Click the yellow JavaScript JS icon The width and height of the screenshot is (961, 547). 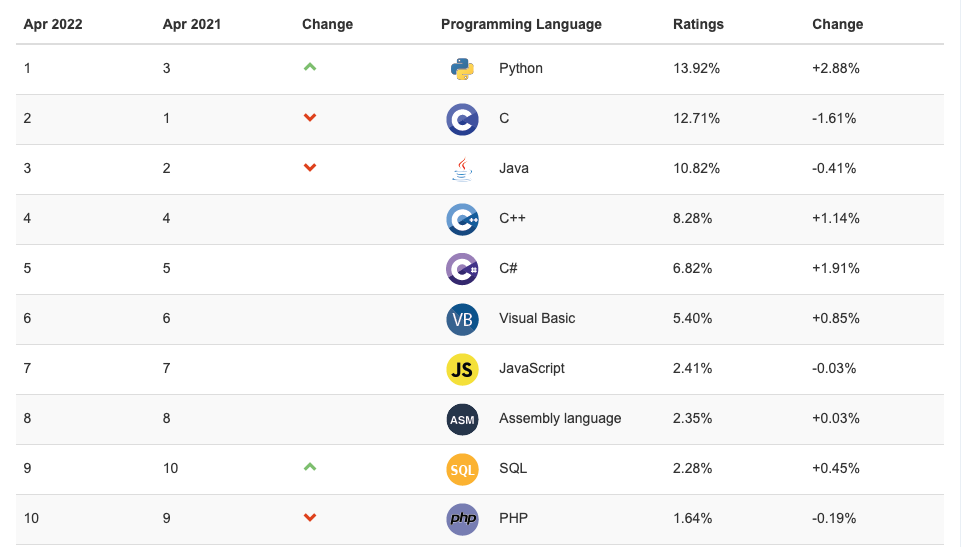(x=461, y=369)
